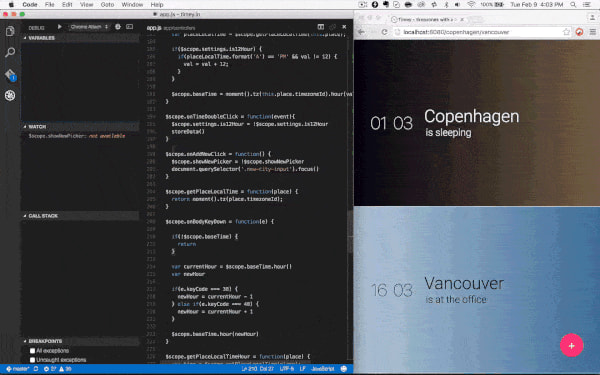600x375 pixels.
Task: Split the editor for app.js
Action: tap(321, 27)
